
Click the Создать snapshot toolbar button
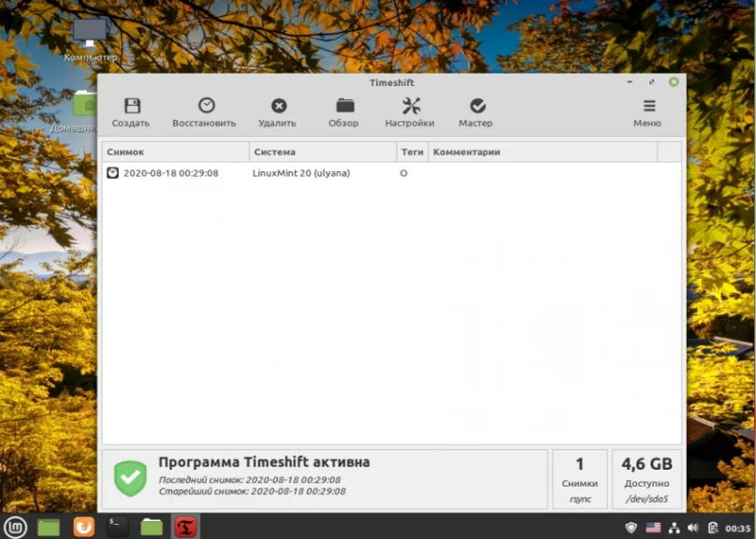coord(131,112)
